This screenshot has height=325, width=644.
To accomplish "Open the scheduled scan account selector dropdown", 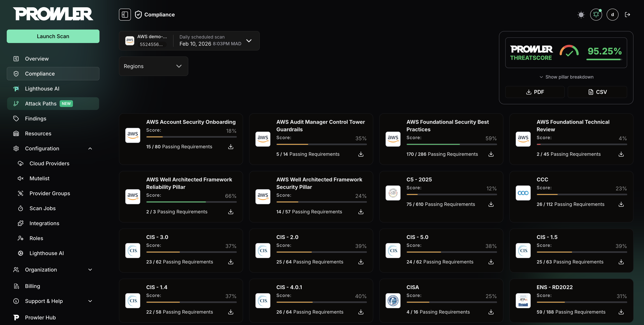I will click(x=249, y=41).
